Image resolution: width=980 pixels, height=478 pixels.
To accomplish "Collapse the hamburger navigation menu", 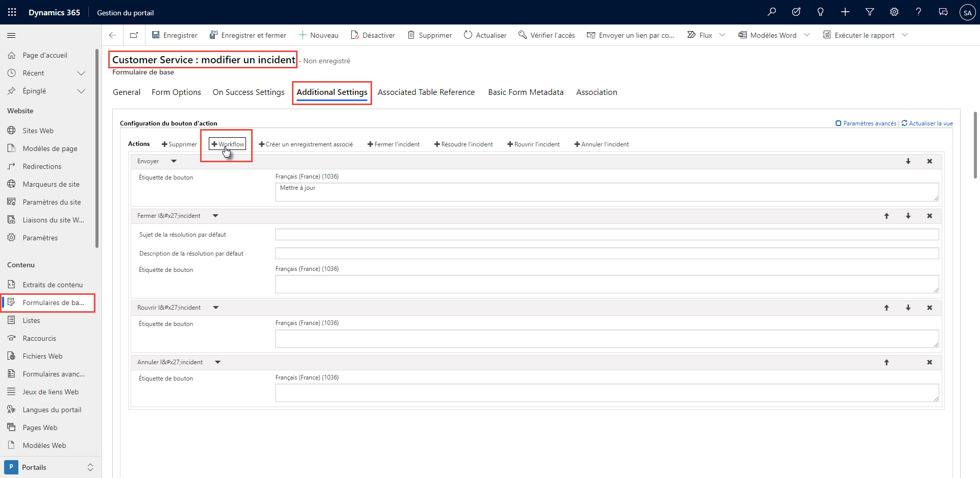I will [x=11, y=35].
